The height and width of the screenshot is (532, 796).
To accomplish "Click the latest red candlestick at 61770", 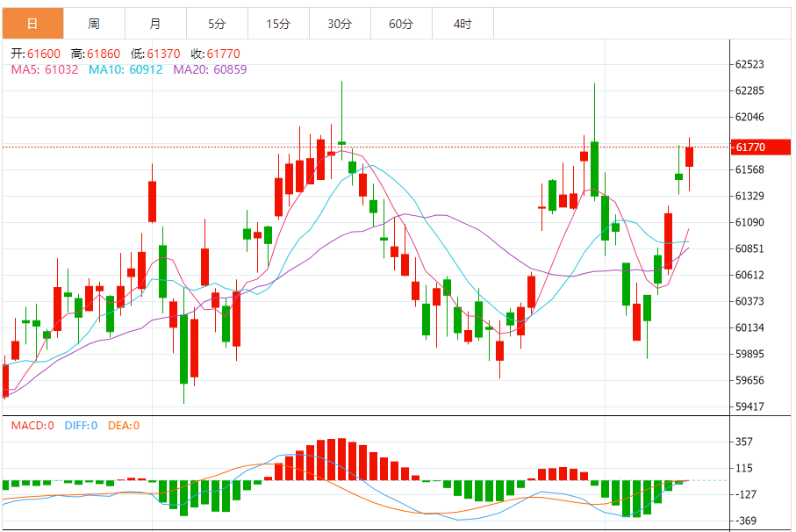I will coord(689,157).
